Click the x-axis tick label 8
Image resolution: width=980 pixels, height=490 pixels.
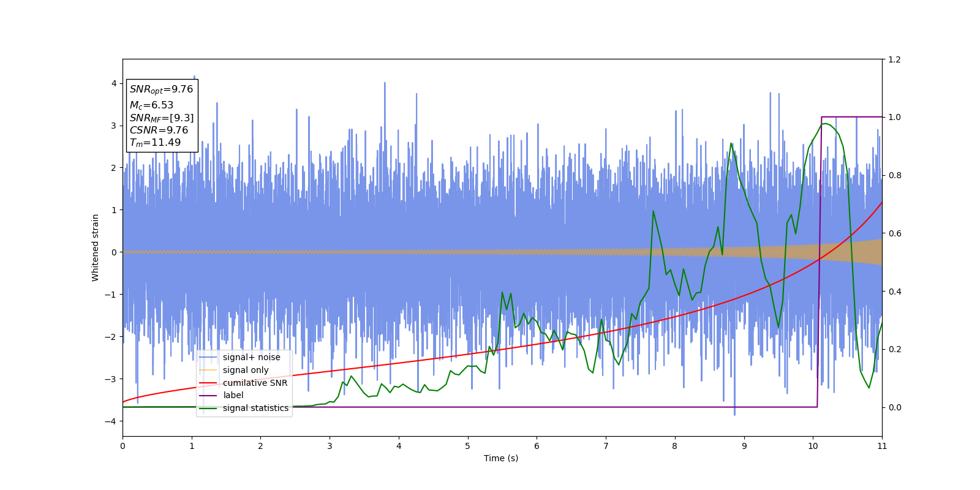[x=675, y=446]
